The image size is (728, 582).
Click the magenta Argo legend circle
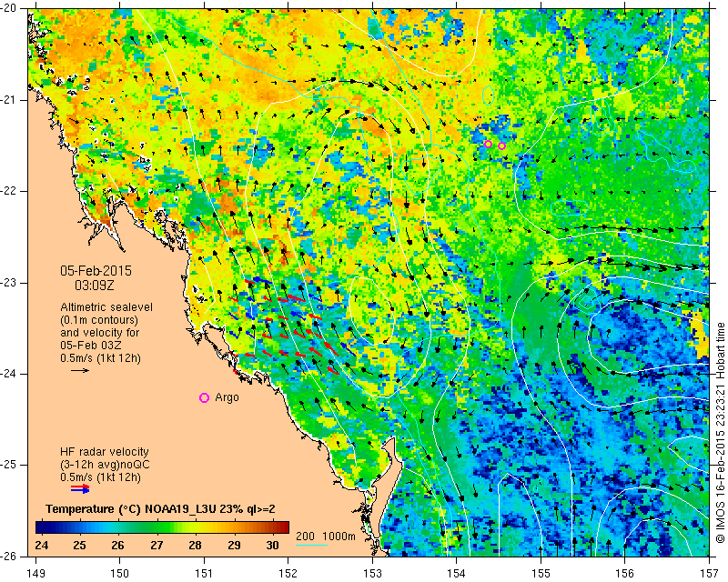(204, 397)
